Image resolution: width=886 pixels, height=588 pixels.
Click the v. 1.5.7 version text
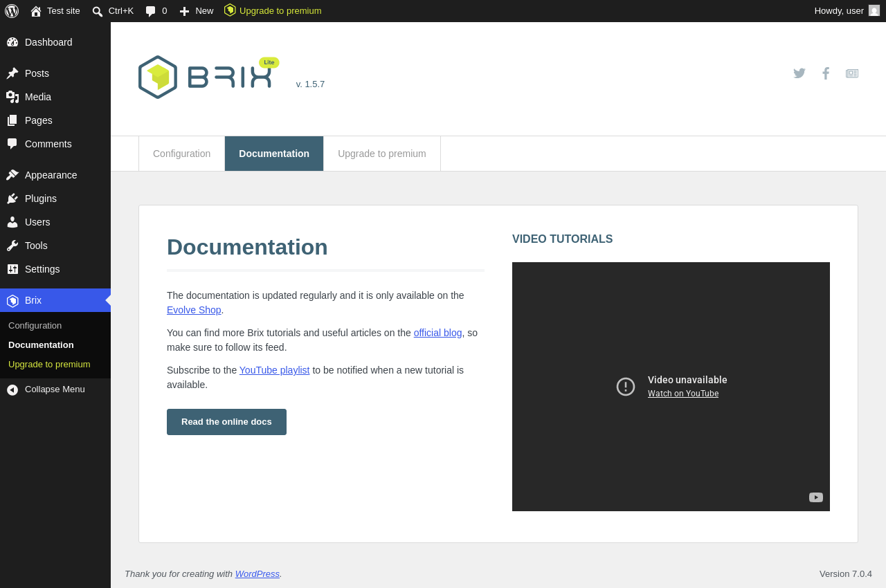310,84
